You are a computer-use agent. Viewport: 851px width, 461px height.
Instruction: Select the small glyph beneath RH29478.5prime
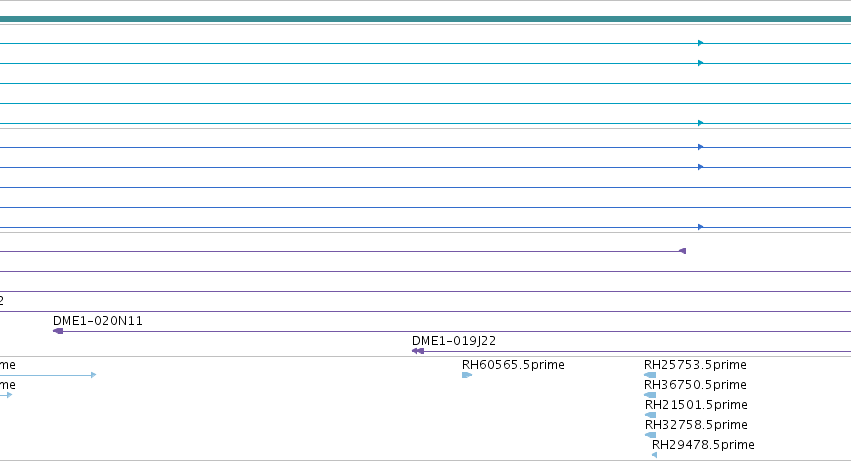point(655,455)
